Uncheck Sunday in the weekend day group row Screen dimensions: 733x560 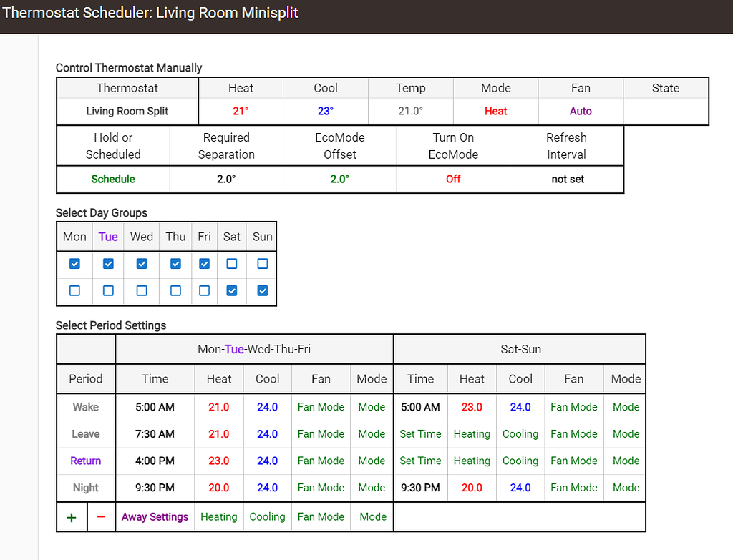coord(262,290)
